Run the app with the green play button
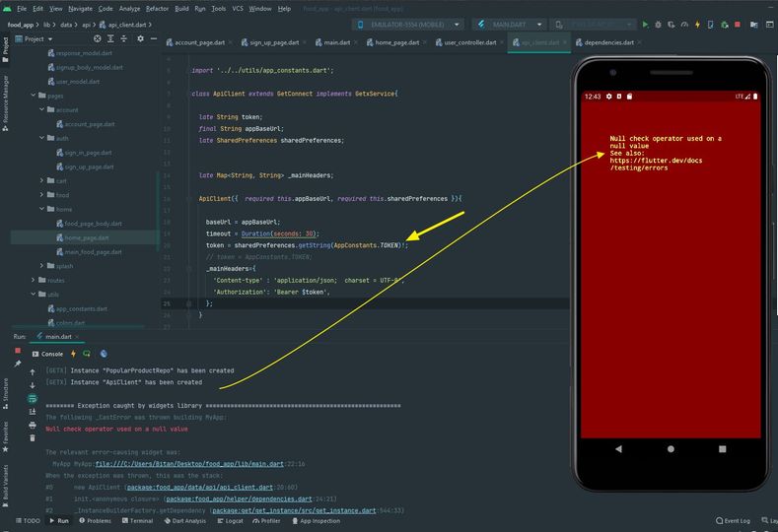This screenshot has height=532, width=778. pyautogui.click(x=645, y=25)
